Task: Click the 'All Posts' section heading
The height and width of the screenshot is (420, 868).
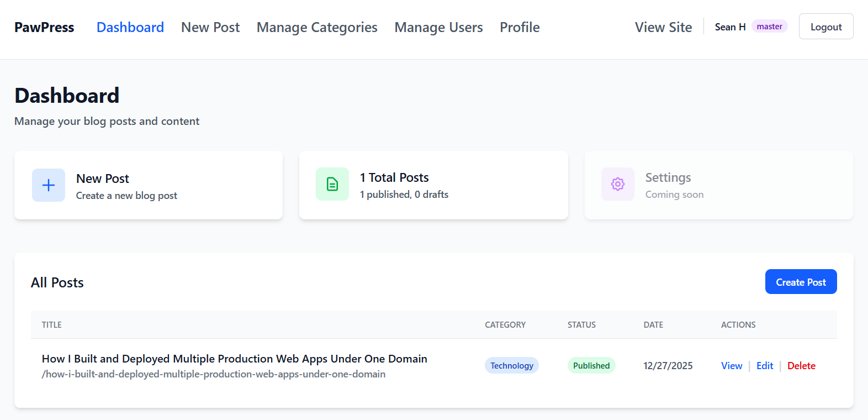Action: pos(57,282)
